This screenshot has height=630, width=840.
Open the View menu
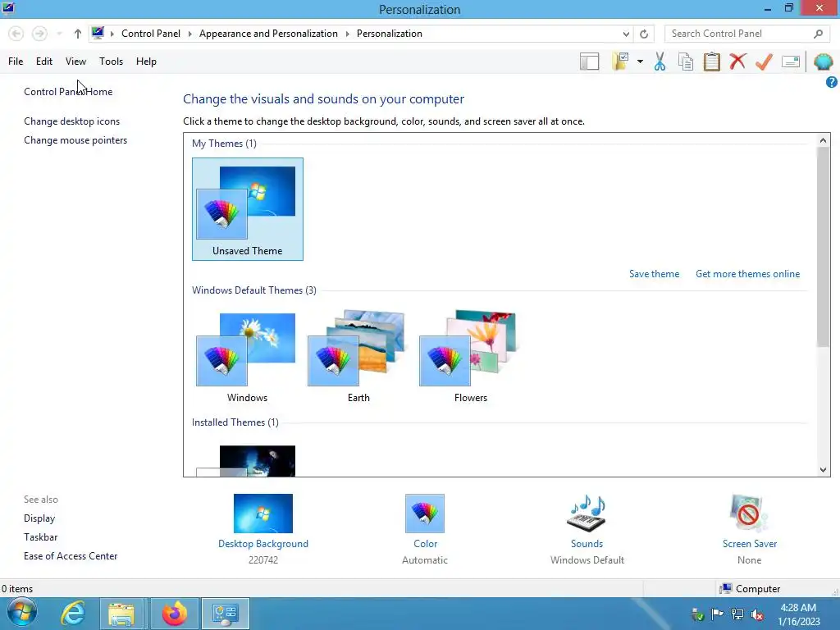75,62
